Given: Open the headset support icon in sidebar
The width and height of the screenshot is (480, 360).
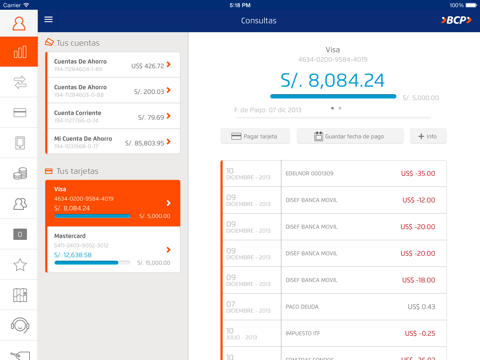Looking at the screenshot, I should 20,325.
